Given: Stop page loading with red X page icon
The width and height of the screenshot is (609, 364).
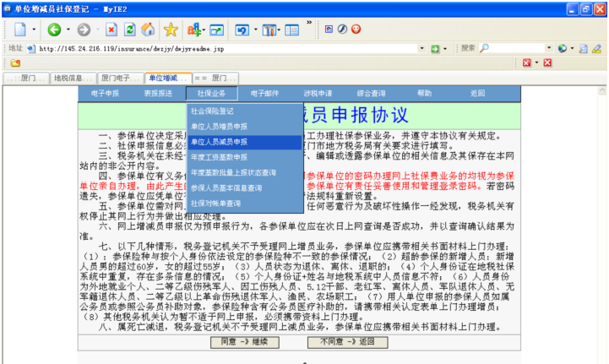Looking at the screenshot, I should (111, 30).
